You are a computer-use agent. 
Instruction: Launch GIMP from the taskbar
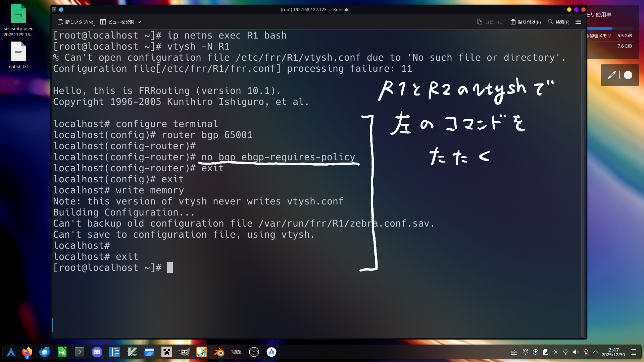point(184,352)
